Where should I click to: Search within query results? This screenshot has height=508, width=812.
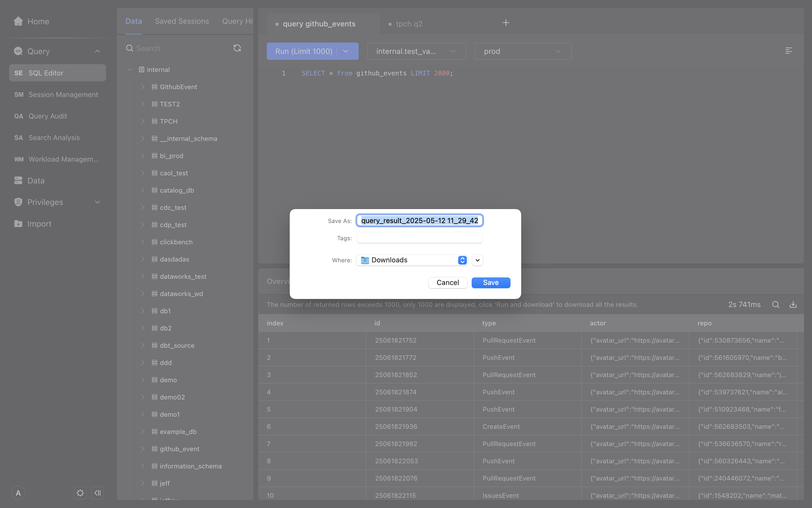click(775, 304)
